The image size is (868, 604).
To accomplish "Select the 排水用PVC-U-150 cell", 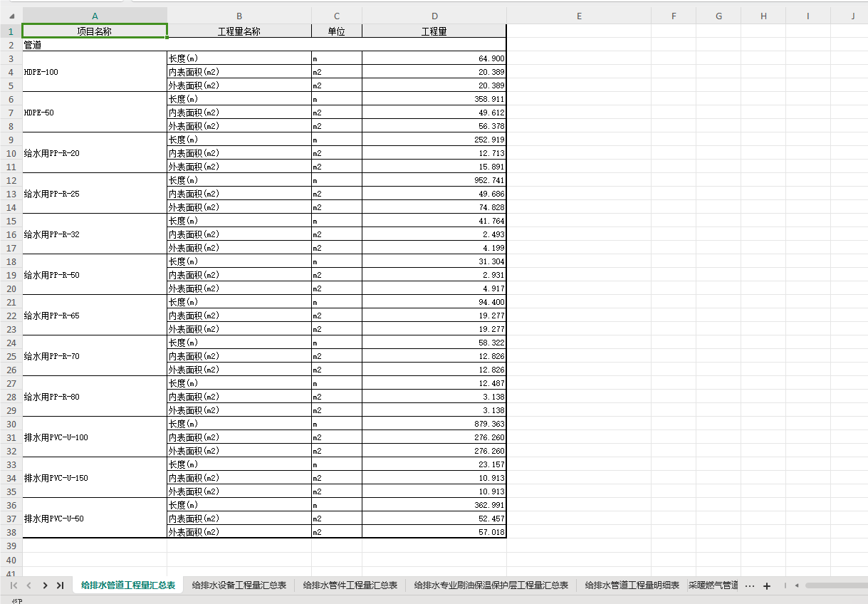I will click(95, 478).
